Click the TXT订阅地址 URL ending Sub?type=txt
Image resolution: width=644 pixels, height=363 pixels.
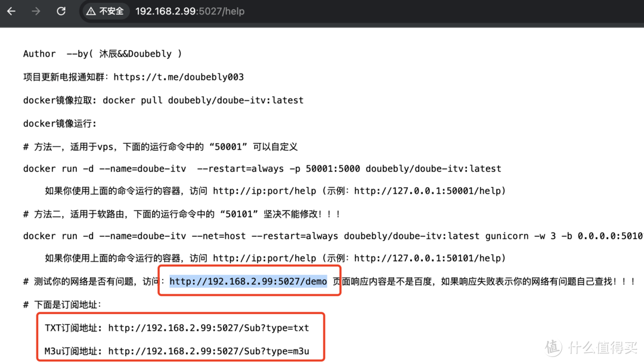pyautogui.click(x=209, y=328)
